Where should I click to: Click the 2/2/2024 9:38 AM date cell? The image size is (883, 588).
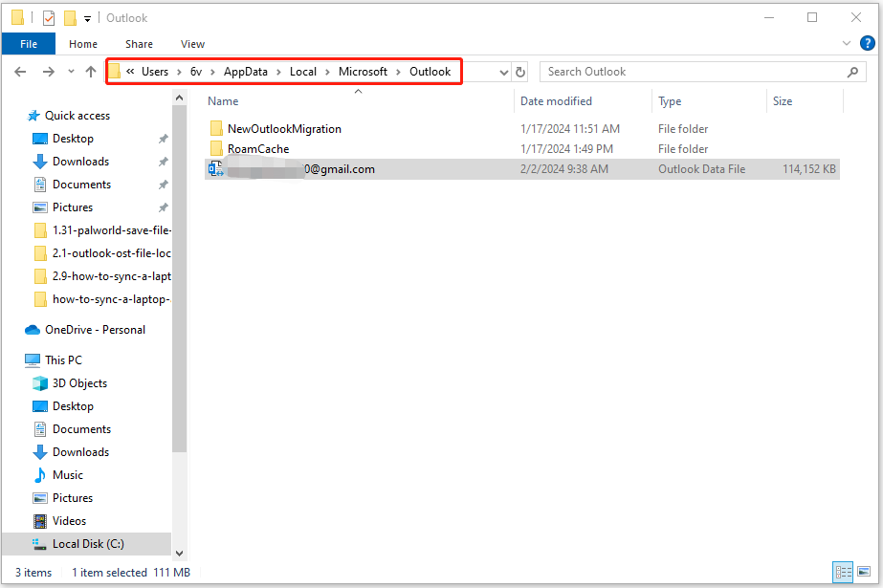pos(564,169)
